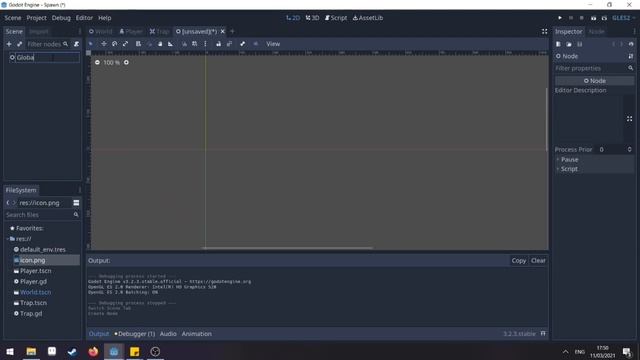640x360 pixels.
Task: Enable the list-select tool in viewport toolbar
Action: pyautogui.click(x=138, y=44)
